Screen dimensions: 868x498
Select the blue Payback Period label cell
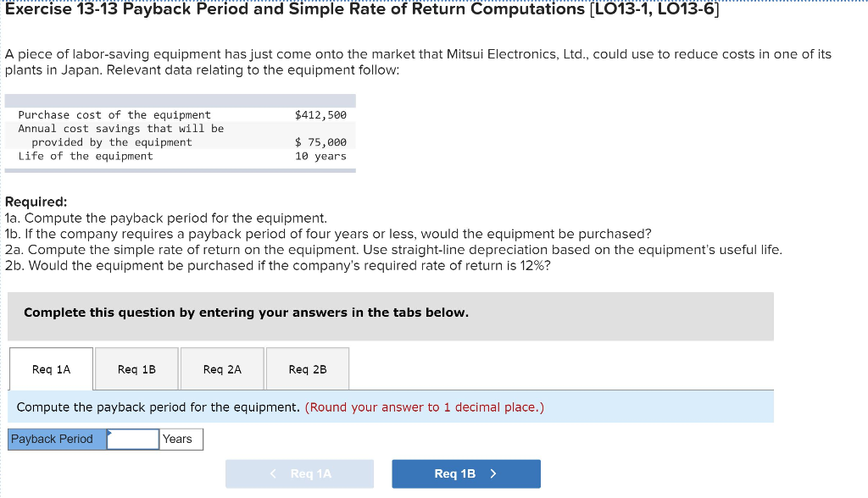click(x=57, y=440)
